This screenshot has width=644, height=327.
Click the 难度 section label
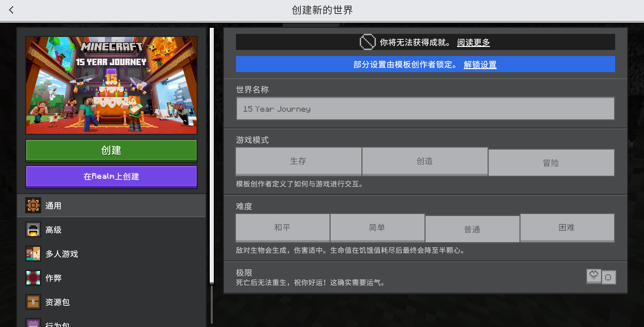click(244, 206)
